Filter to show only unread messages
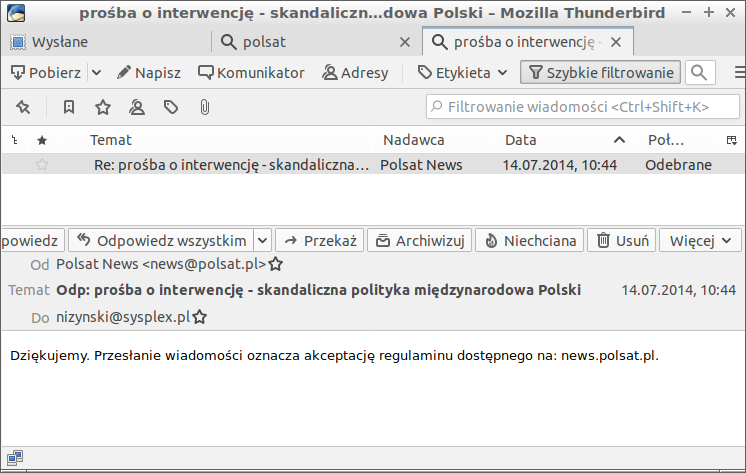Image resolution: width=746 pixels, height=473 pixels. click(x=69, y=107)
